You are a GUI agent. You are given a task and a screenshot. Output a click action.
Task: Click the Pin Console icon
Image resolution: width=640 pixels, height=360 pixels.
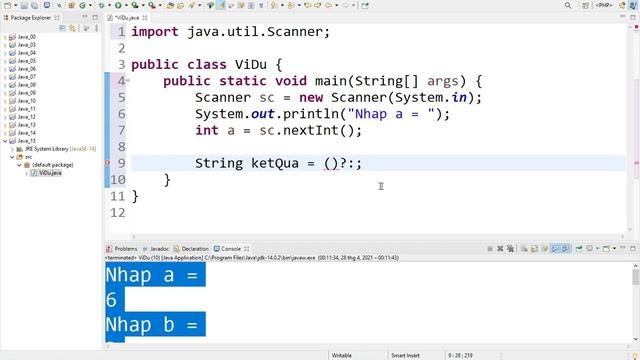tap(579, 249)
